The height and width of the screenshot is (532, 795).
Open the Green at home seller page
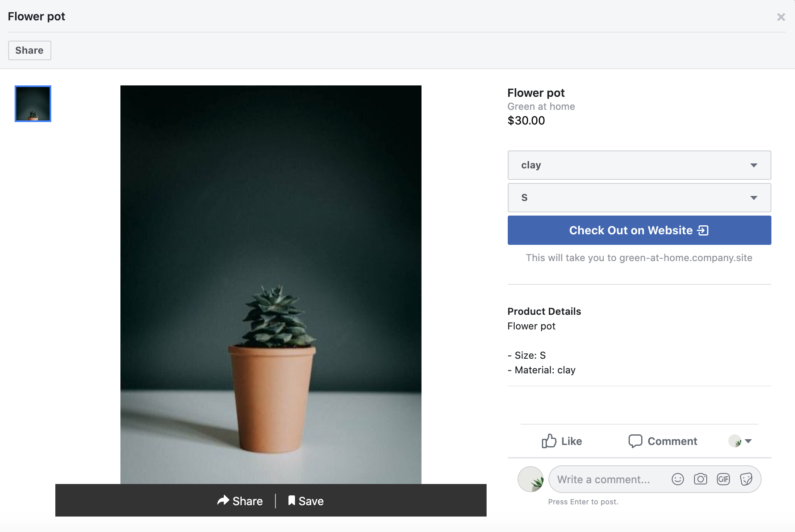[541, 106]
